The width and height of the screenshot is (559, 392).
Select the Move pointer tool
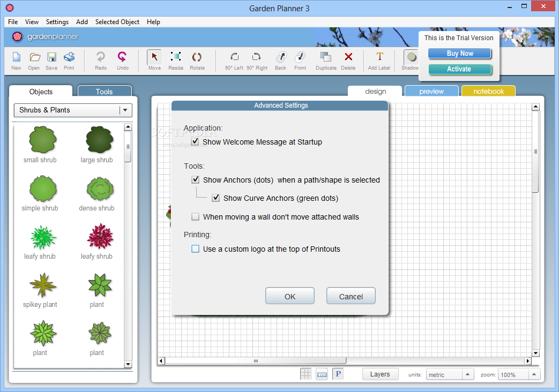[x=154, y=57]
